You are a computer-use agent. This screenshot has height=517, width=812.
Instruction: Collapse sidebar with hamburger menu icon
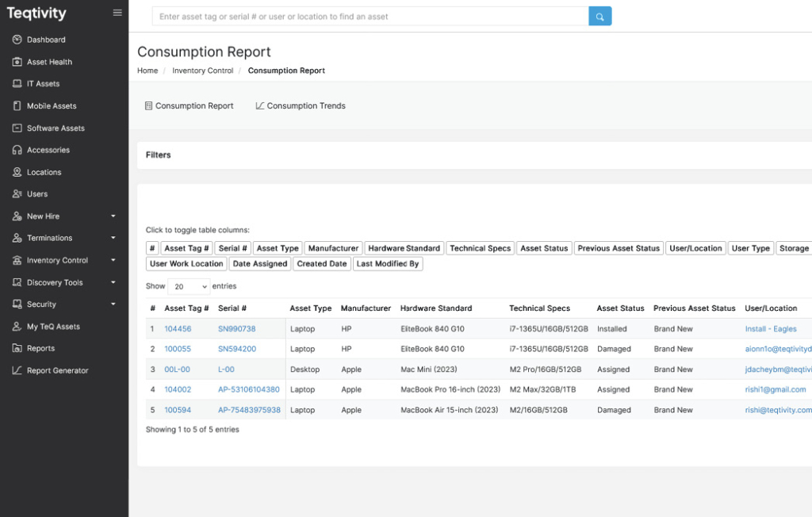point(117,13)
